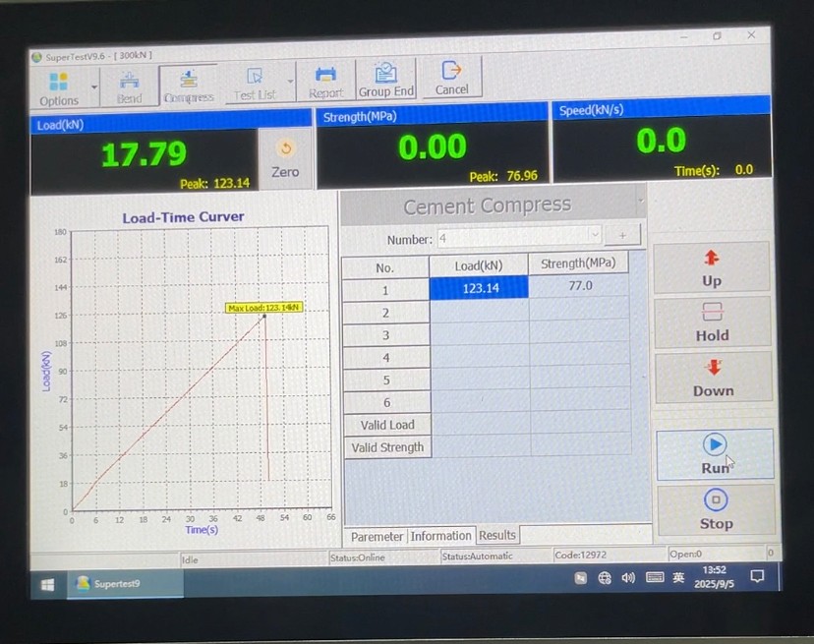Open the Options toolbar button
Screen dimensions: 814x644
click(59, 88)
